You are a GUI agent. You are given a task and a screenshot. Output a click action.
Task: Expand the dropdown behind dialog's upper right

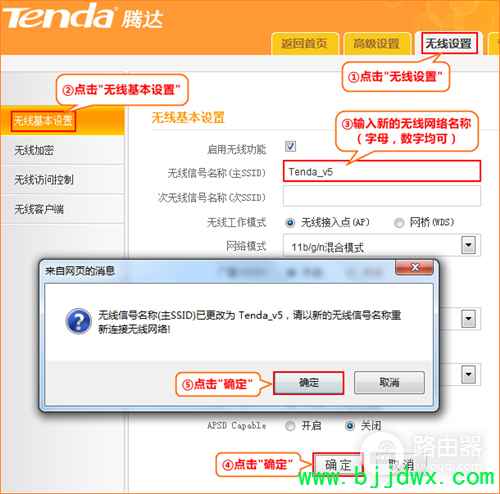[468, 319]
